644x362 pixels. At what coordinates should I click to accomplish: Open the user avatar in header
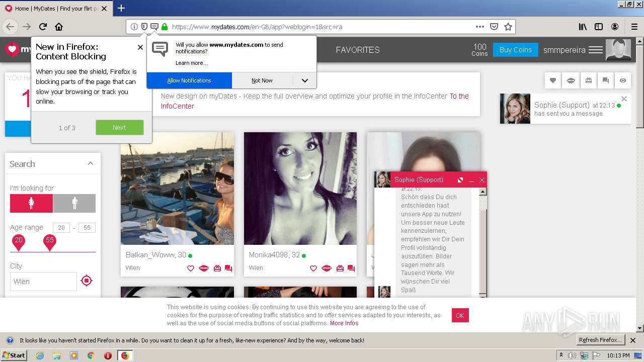[x=618, y=50]
